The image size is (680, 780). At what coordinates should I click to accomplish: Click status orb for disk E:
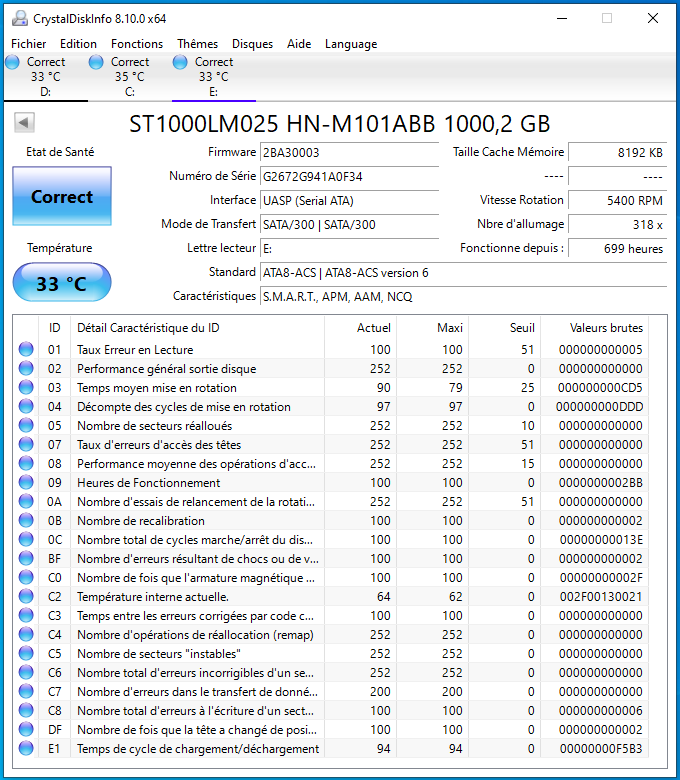(x=180, y=62)
